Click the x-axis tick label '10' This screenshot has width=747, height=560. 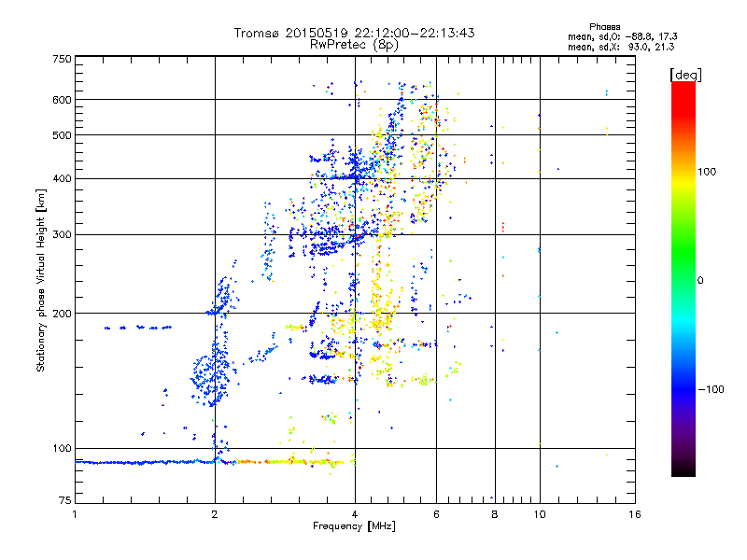(x=540, y=514)
